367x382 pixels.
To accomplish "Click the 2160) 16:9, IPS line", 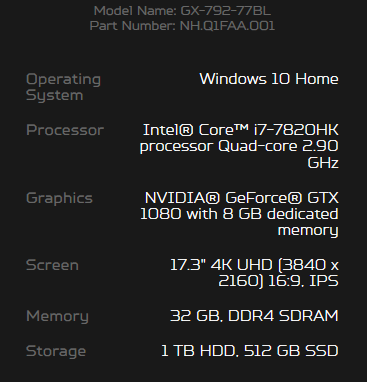I will coord(278,281).
